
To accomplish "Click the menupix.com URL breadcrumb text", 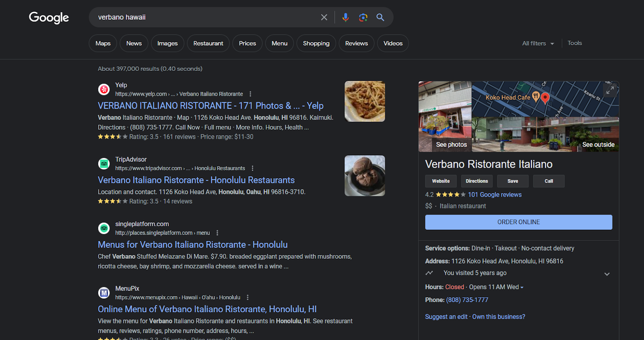I will coord(178,298).
